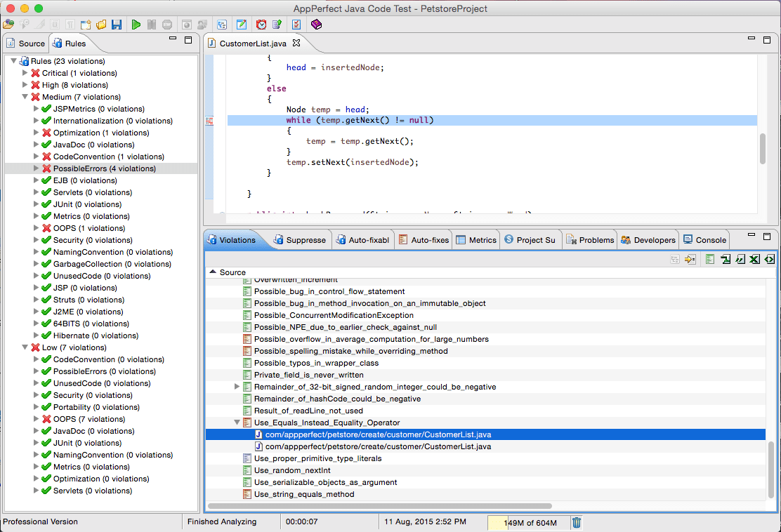Switch to the Source tab

point(26,44)
